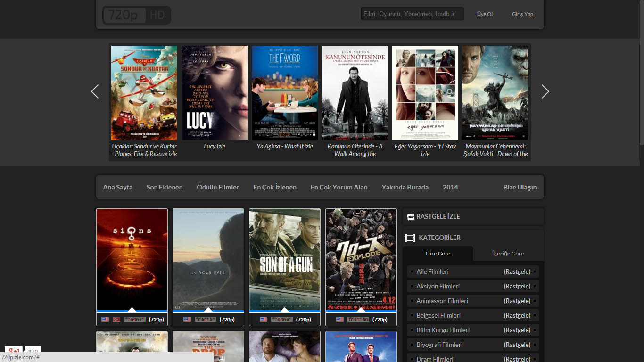Click the Turkish flag icon under Signs
The width and height of the screenshot is (644, 362).
(x=116, y=319)
